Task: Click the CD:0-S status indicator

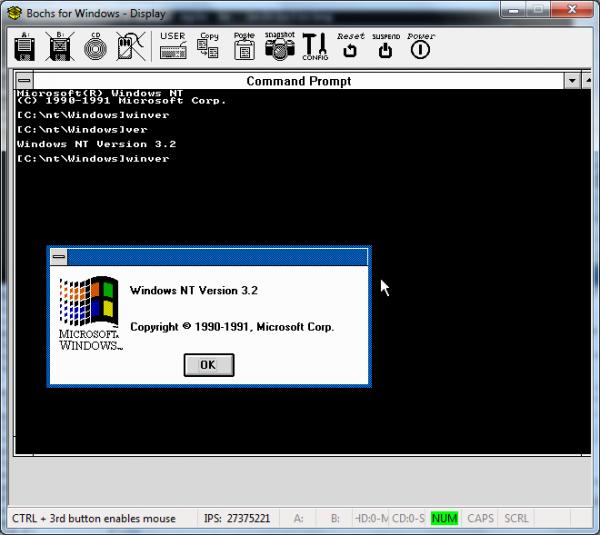Action: 408,519
